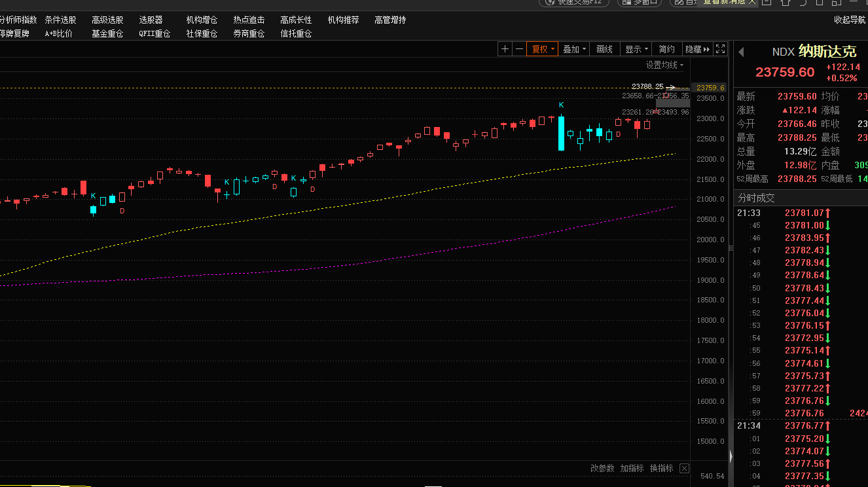
Task: Switch the chart to fullscreen view
Action: tap(720, 49)
